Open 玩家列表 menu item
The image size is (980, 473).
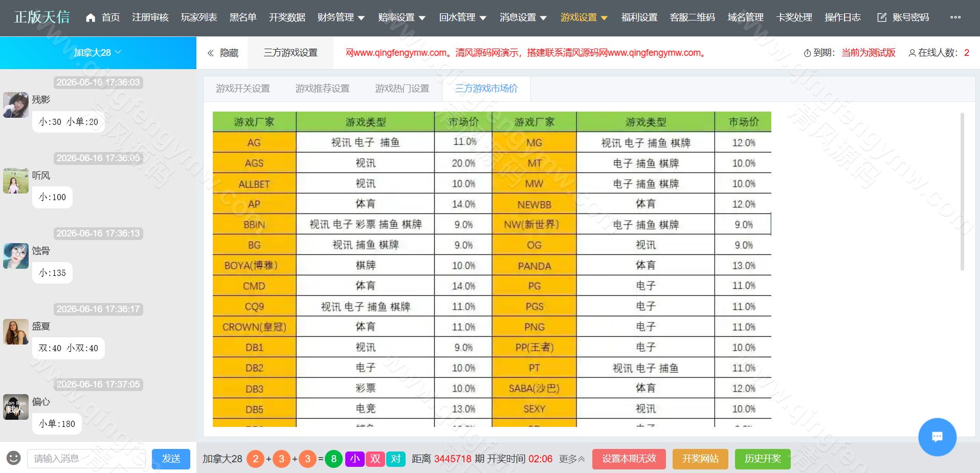click(x=199, y=17)
